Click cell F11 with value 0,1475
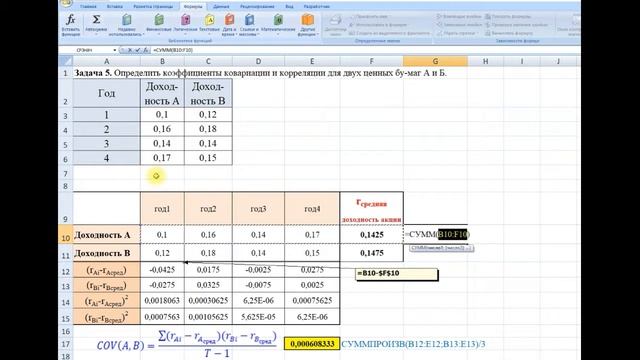 (371, 253)
